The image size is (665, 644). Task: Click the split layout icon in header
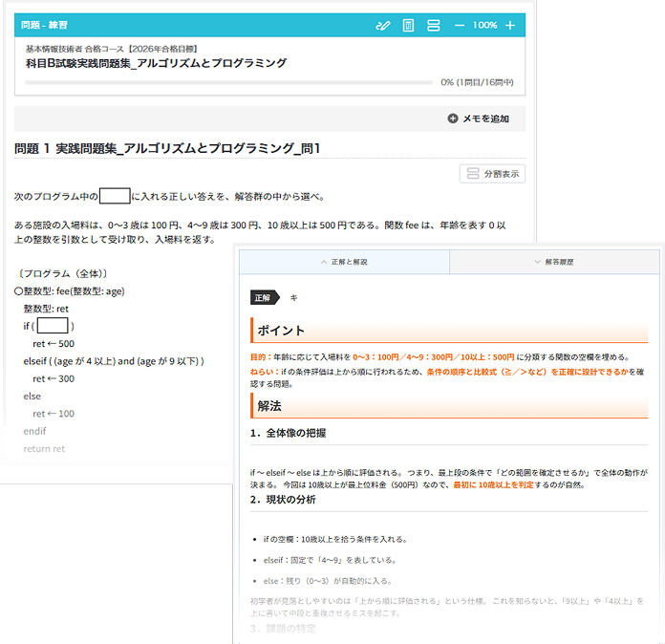tap(433, 25)
